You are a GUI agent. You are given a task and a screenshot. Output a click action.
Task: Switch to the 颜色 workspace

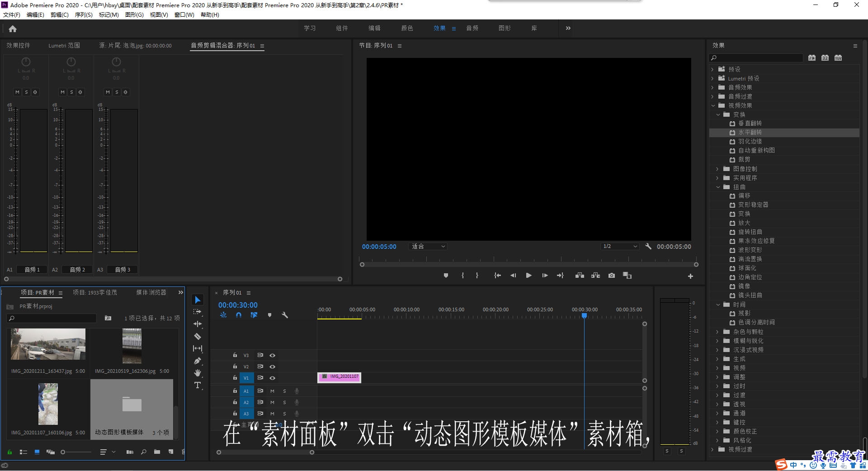coord(407,28)
